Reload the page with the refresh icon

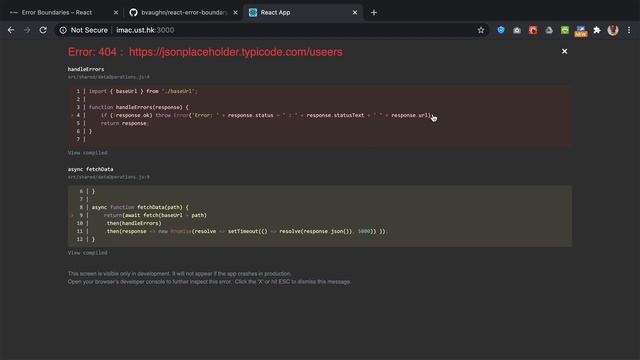click(x=43, y=30)
